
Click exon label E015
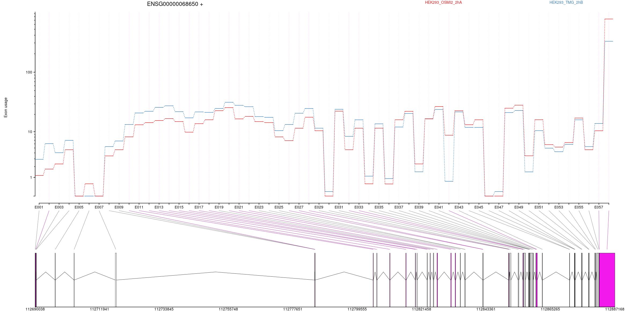[179, 207]
